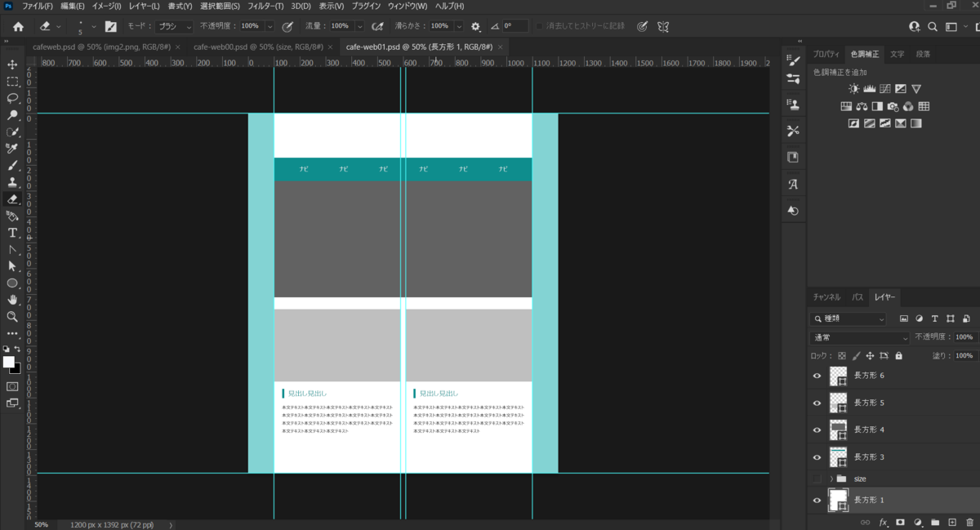Select the Pen tool
The height and width of the screenshot is (530, 980).
click(12, 249)
